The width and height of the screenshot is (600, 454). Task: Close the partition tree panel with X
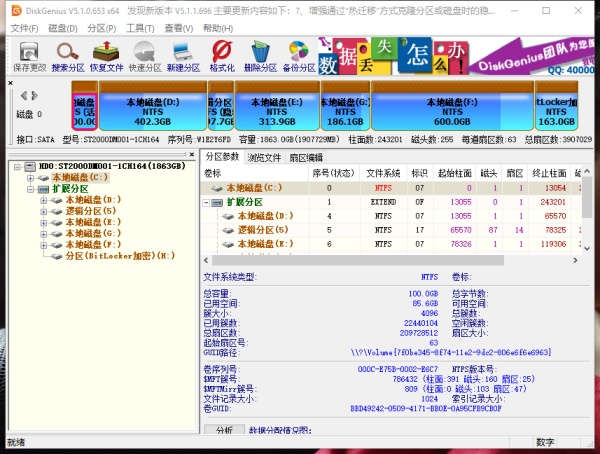(192, 154)
